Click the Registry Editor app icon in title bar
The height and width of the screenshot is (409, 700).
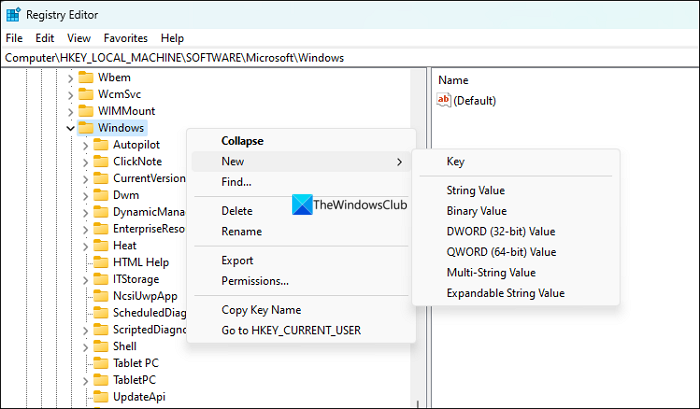pyautogui.click(x=13, y=15)
